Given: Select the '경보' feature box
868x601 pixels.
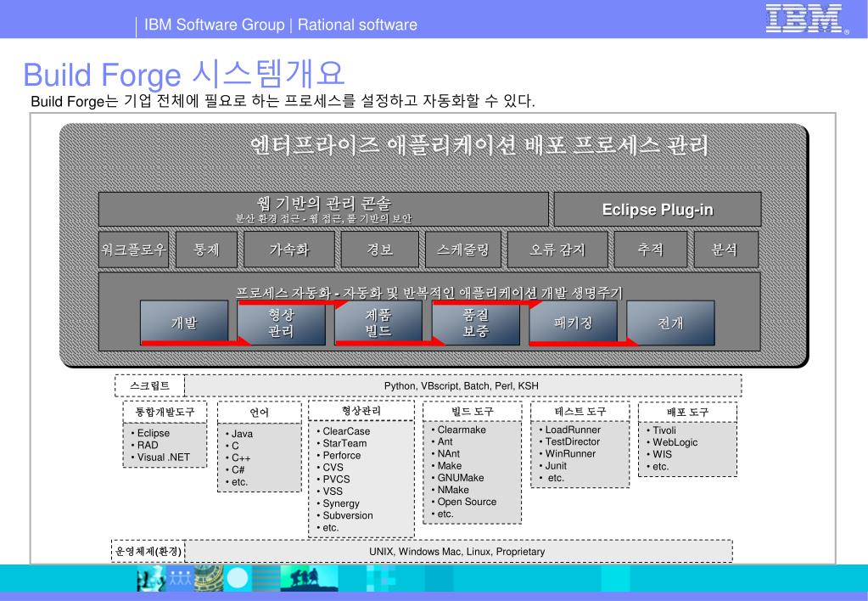Looking at the screenshot, I should [380, 250].
